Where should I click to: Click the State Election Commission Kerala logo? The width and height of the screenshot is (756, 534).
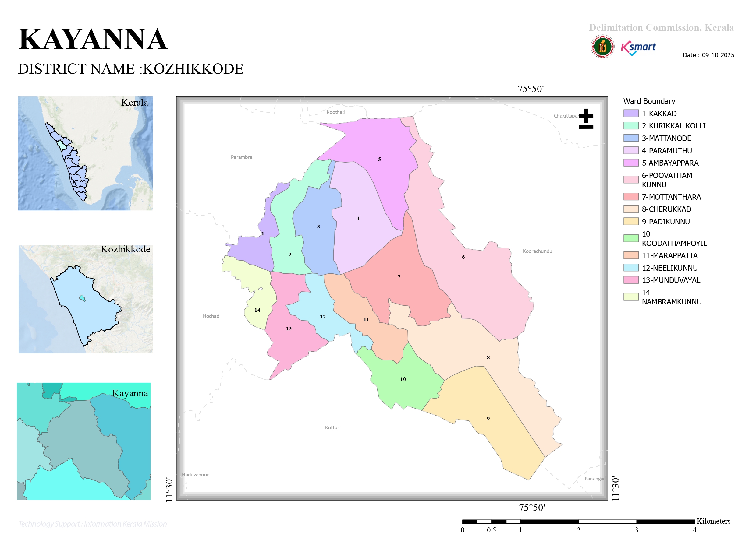click(x=602, y=46)
